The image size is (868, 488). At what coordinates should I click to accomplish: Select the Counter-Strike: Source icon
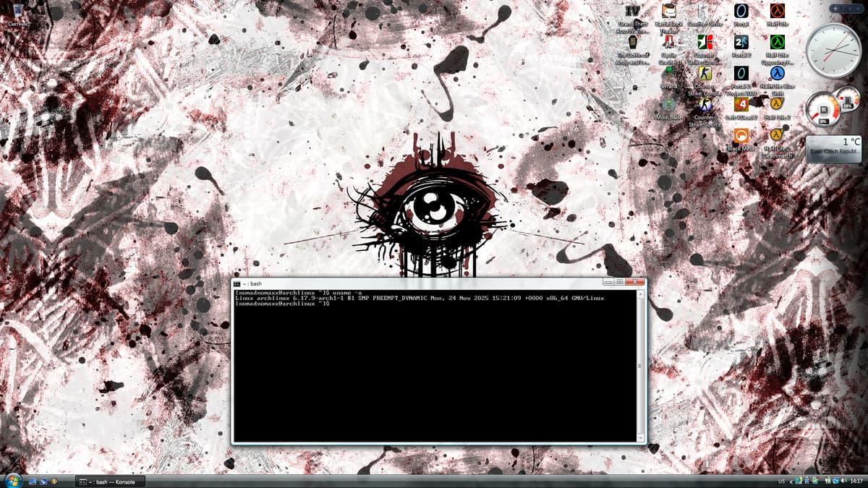(705, 106)
